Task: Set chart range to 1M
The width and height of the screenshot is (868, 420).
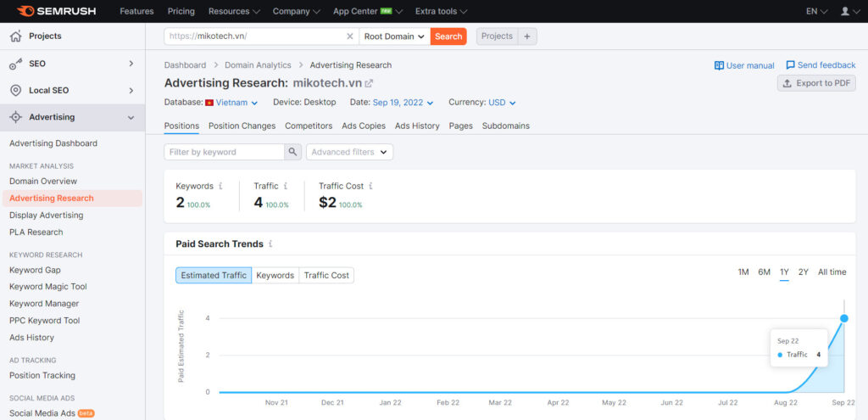Action: tap(743, 272)
